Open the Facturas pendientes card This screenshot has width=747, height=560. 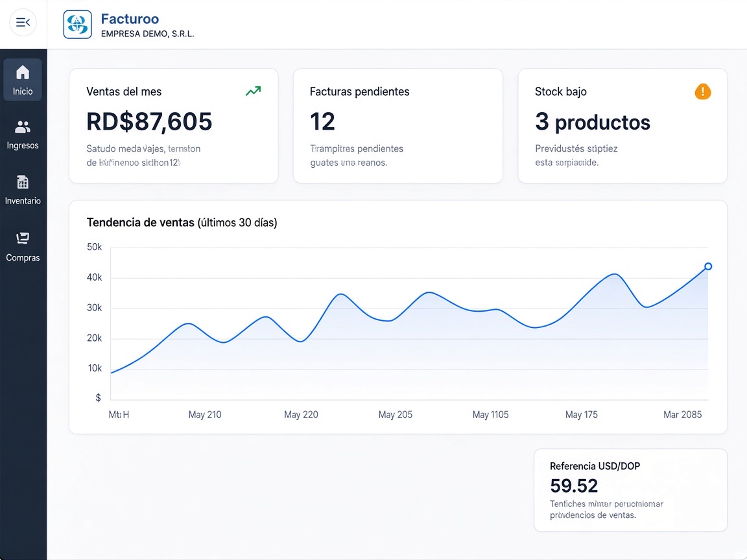point(397,126)
